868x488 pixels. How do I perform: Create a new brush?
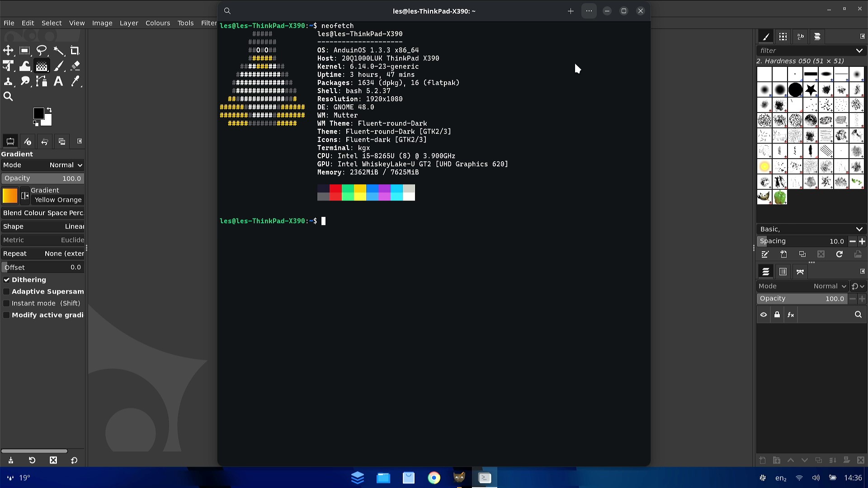pyautogui.click(x=783, y=254)
